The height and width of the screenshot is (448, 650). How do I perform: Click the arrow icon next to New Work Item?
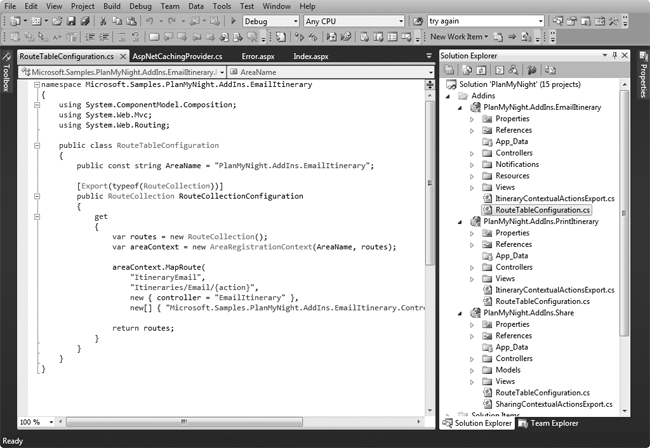(512, 37)
